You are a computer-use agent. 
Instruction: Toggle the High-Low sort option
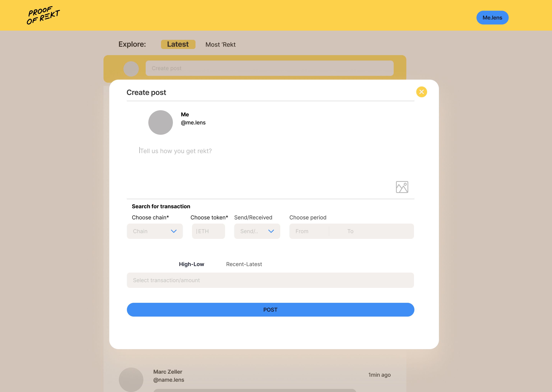pyautogui.click(x=191, y=264)
